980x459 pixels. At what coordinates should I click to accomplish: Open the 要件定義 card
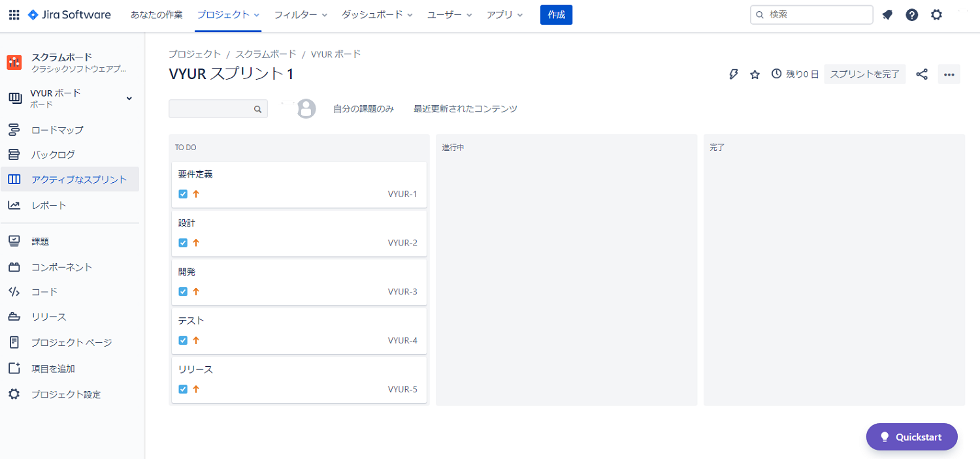[x=299, y=184]
